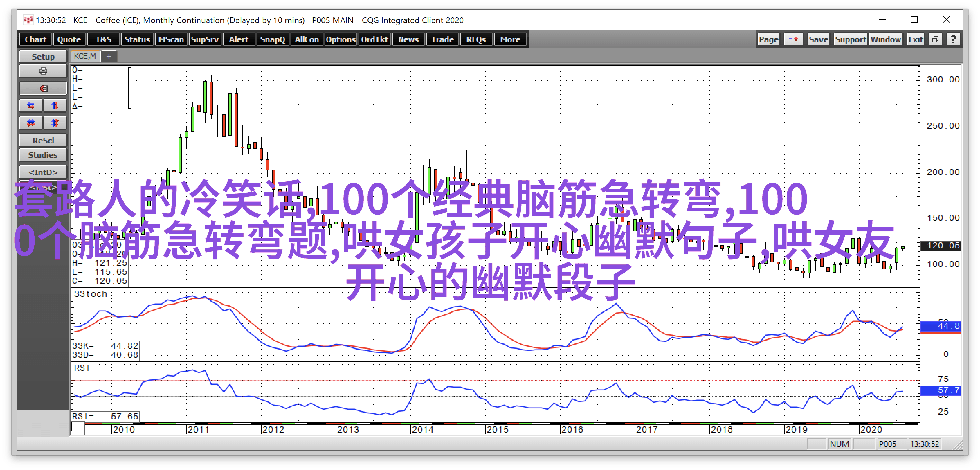Click the cascade windows icon button
Screen dimensions: 980x470
coord(935,39)
